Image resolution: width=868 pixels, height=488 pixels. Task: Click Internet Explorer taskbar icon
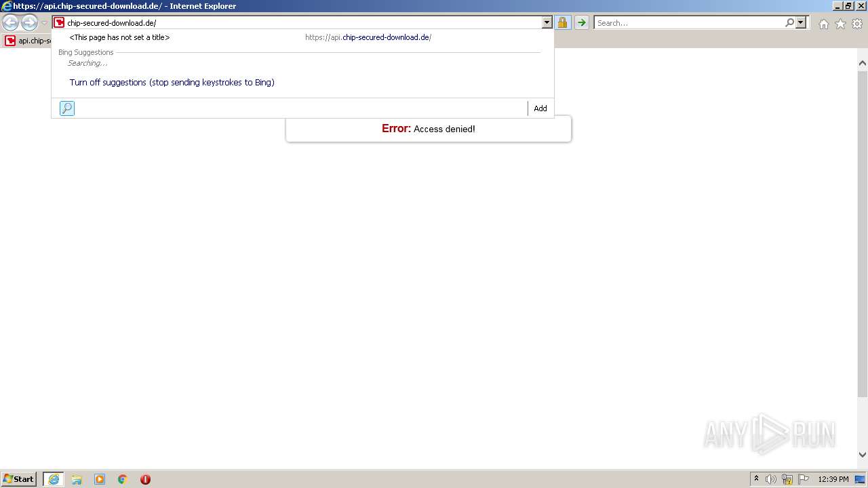[x=54, y=479]
